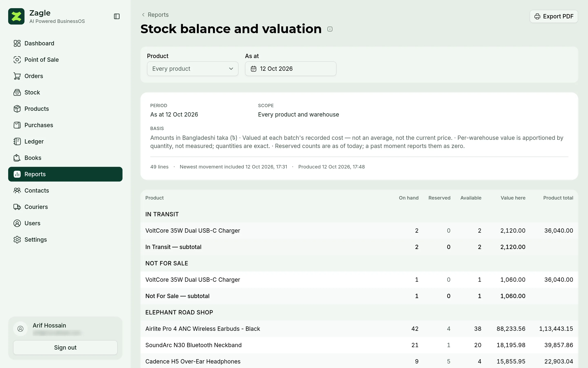Click the Export PDF button
Viewport: 588px width, 368px height.
[554, 16]
